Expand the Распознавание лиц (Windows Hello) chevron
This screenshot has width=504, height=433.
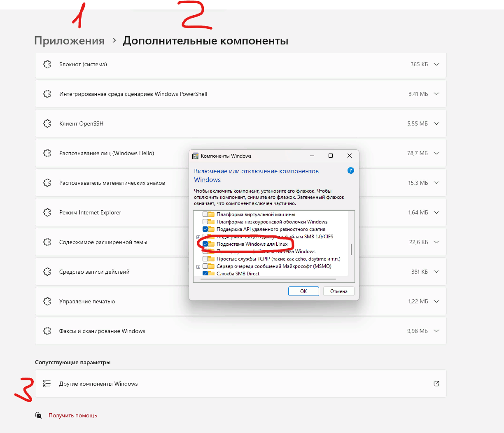pos(436,153)
